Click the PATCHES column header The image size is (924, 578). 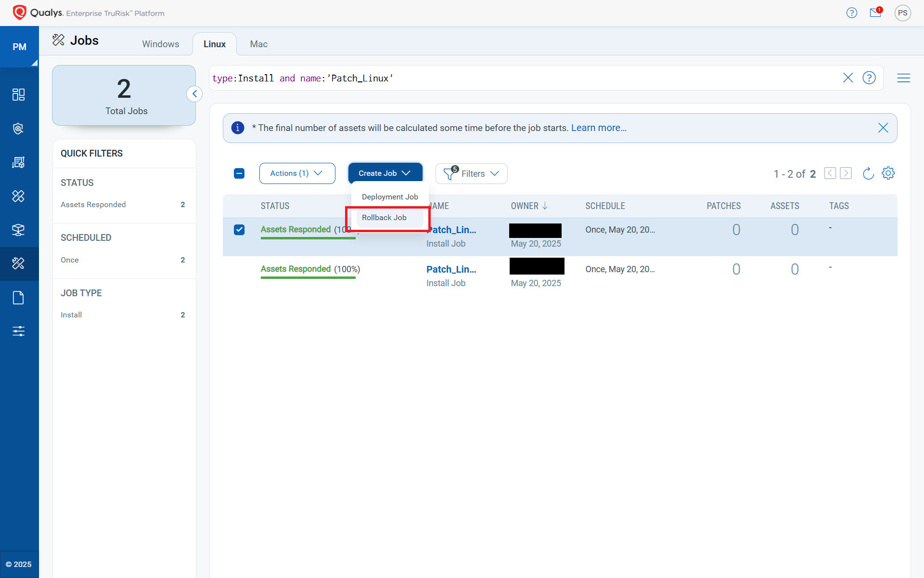723,206
